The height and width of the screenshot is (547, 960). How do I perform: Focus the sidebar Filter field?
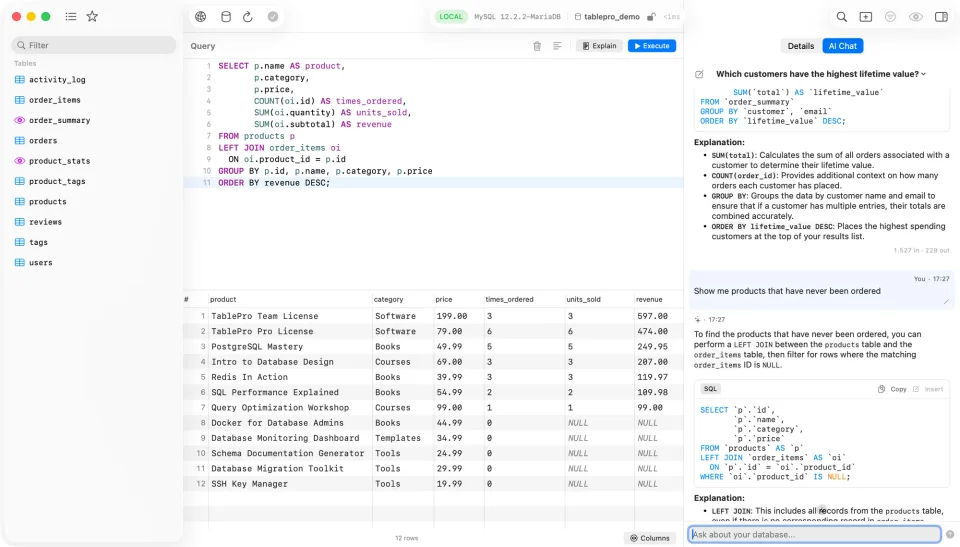[94, 45]
